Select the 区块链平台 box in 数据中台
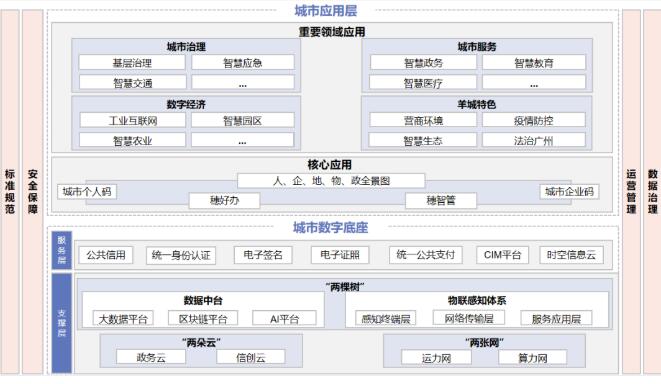The width and height of the screenshot is (661, 384). click(203, 318)
